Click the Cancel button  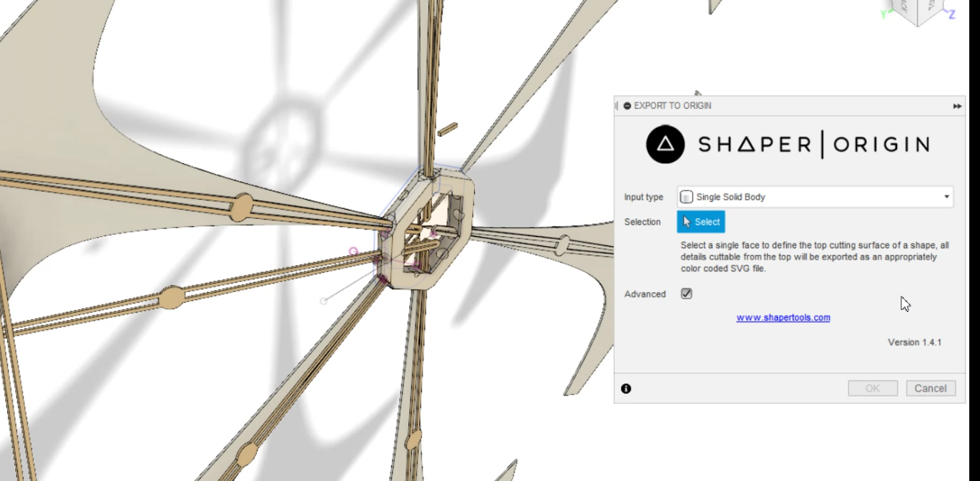(x=931, y=389)
